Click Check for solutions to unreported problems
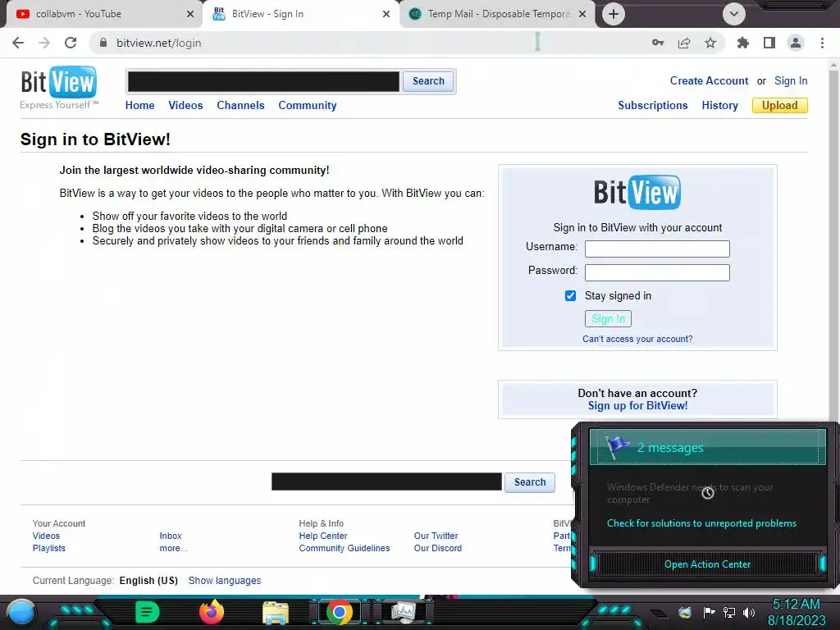 coord(701,523)
